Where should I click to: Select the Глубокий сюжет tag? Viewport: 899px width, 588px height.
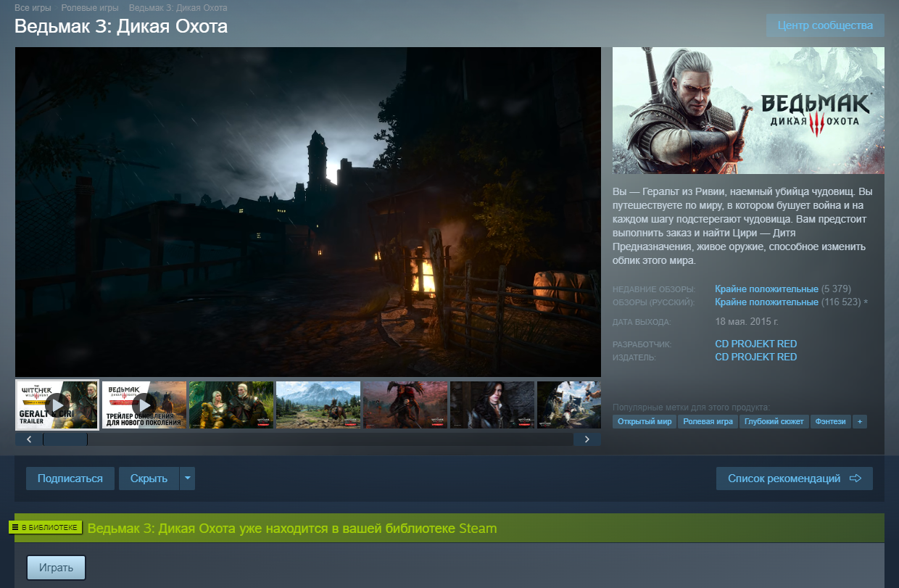pos(774,421)
